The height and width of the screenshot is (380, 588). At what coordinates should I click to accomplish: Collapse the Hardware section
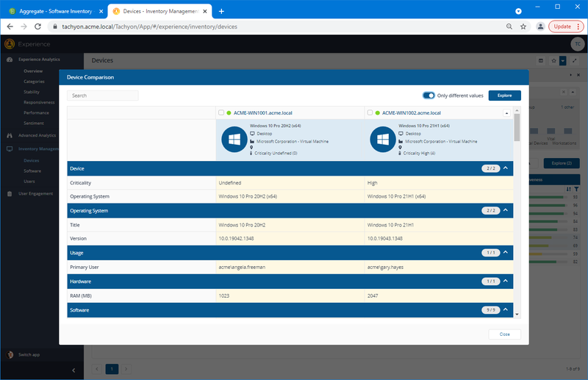pos(506,281)
